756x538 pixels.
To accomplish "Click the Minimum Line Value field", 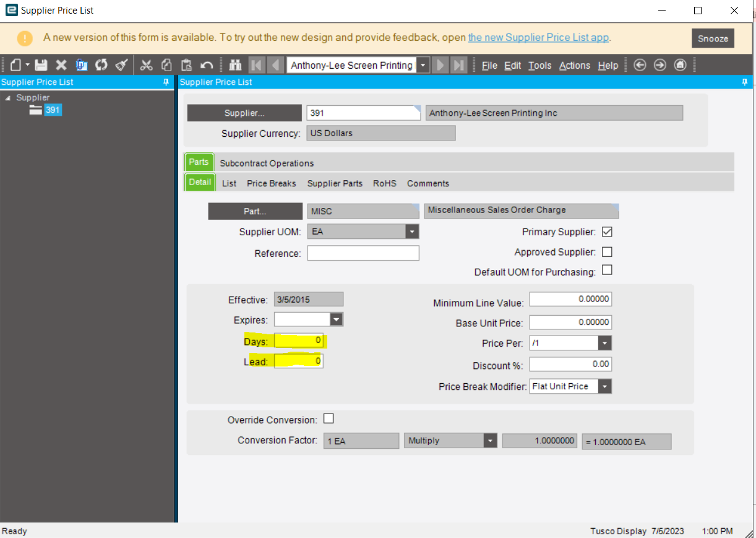I will coord(570,299).
